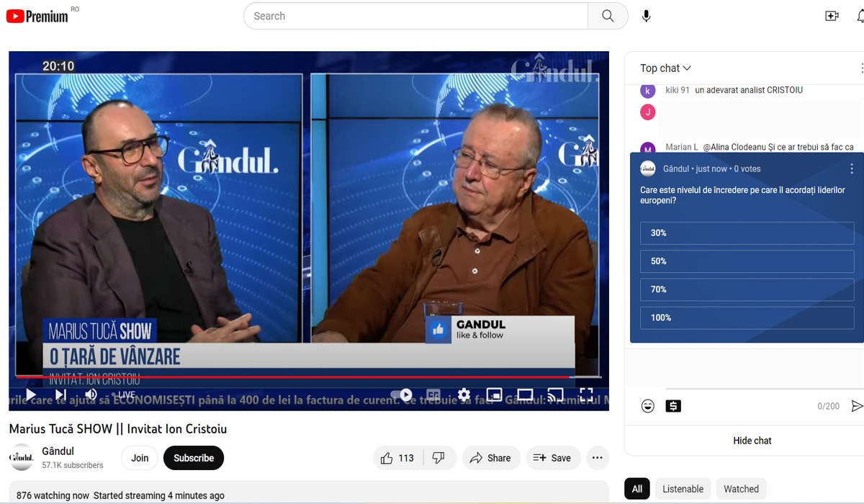The height and width of the screenshot is (504, 864).
Task: Save the video to a playlist
Action: pos(553,458)
